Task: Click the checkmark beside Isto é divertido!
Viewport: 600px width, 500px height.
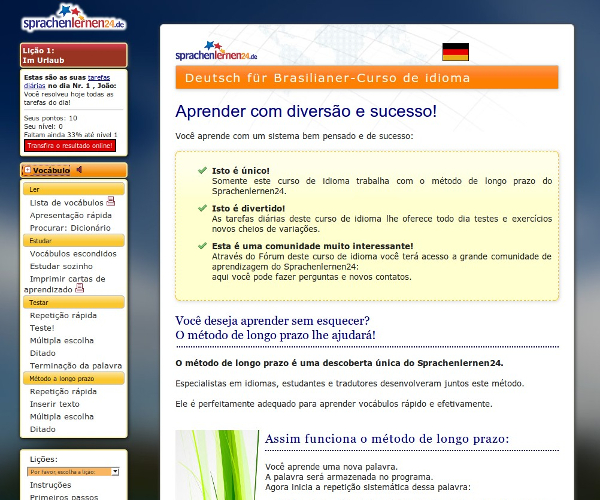Action: [202, 208]
